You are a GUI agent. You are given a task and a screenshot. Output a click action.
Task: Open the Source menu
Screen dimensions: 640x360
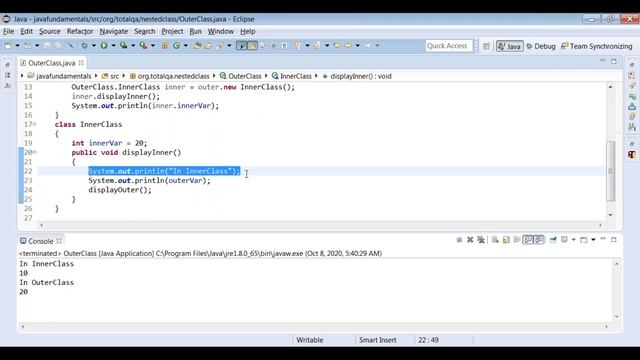point(49,31)
